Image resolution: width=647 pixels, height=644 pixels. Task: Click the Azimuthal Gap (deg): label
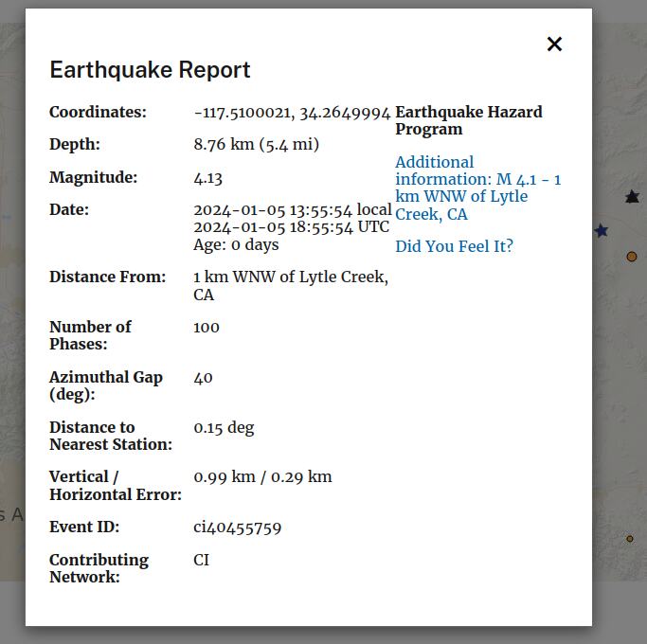106,385
